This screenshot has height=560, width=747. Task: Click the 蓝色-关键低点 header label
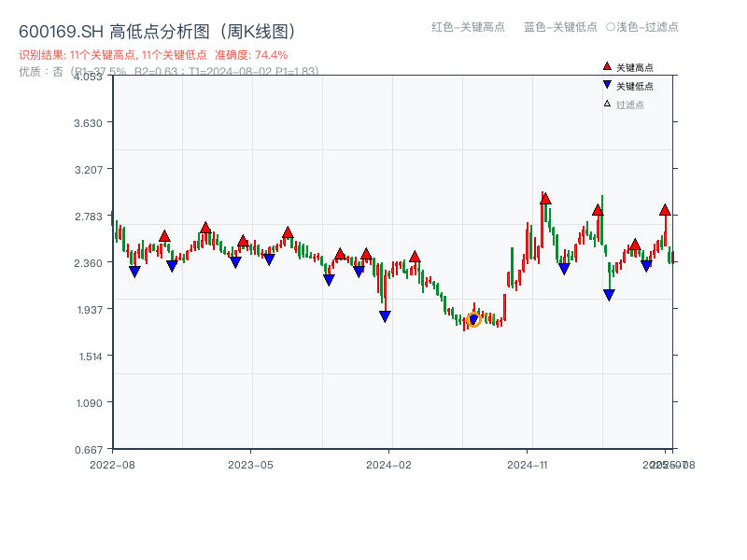[x=560, y=27]
